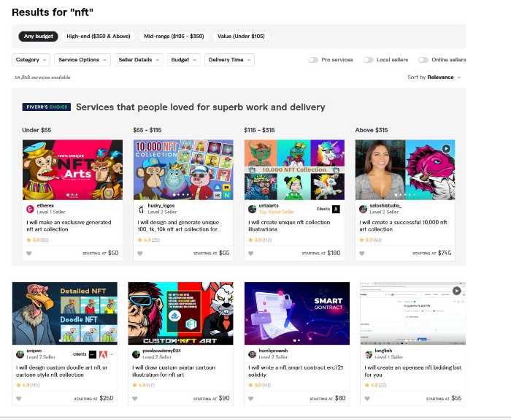The image size is (511, 420).
Task: Save satoshistudio_ gig using heart icon
Action: (x=362, y=253)
